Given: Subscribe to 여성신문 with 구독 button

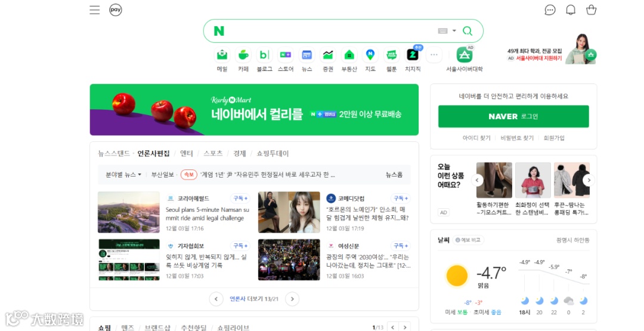Looking at the screenshot, I should click(401, 246).
